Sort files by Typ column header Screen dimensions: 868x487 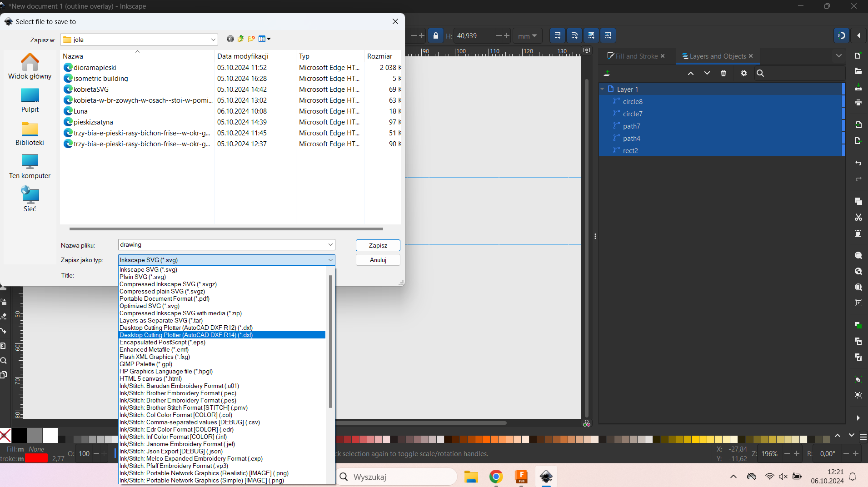click(x=330, y=56)
